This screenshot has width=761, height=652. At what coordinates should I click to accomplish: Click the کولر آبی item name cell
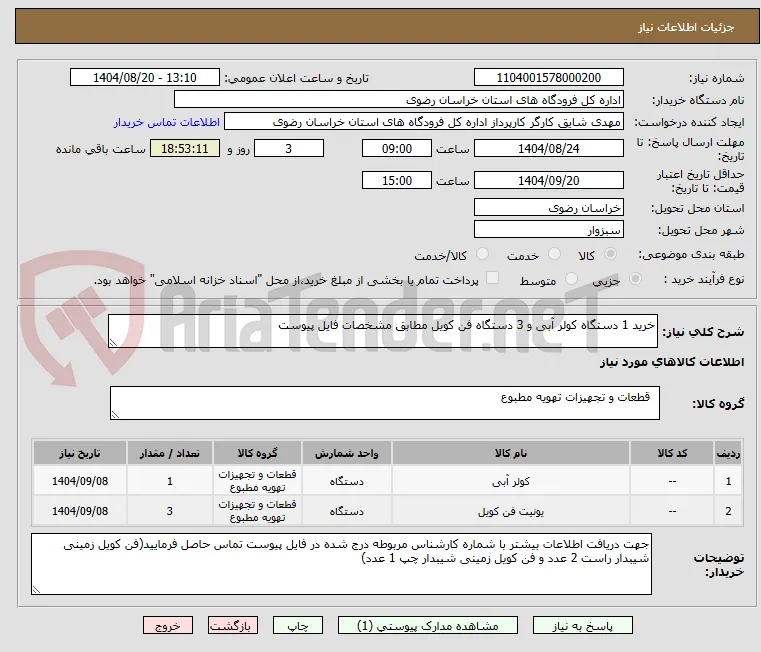(511, 481)
